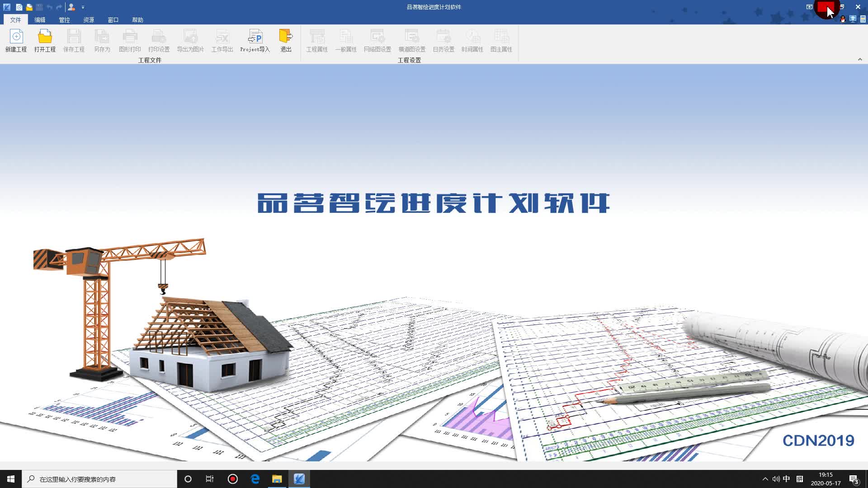
Task: Click quick access new document icon
Action: (19, 7)
